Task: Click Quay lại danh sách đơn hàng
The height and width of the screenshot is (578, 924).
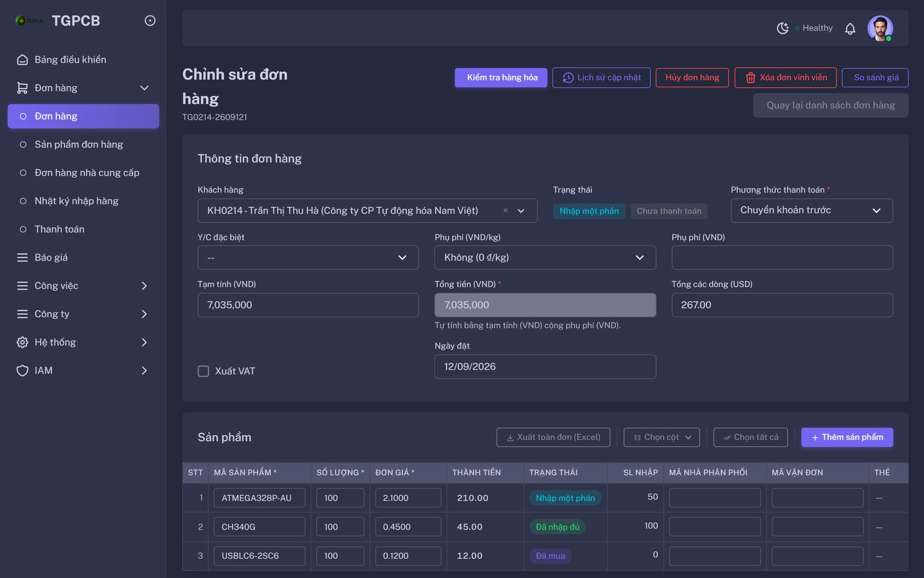Action: pyautogui.click(x=831, y=105)
